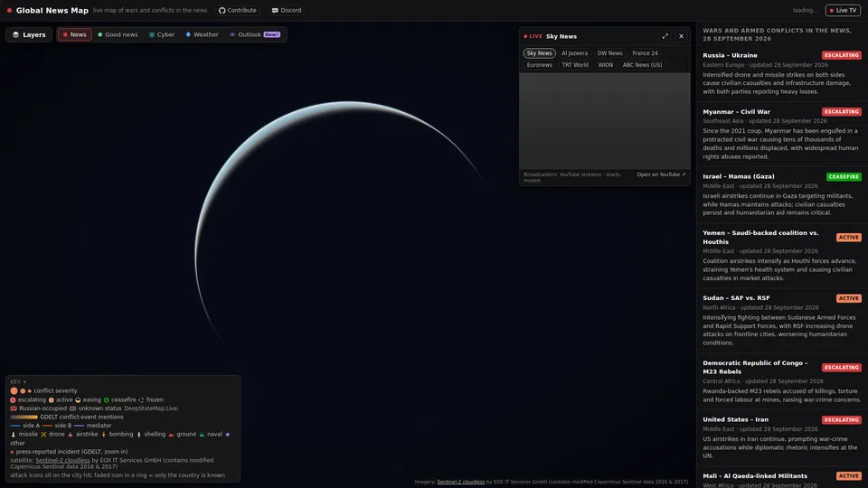
Task: Click the Russian-occupied hatch swatch in legend
Action: pyautogui.click(x=14, y=408)
